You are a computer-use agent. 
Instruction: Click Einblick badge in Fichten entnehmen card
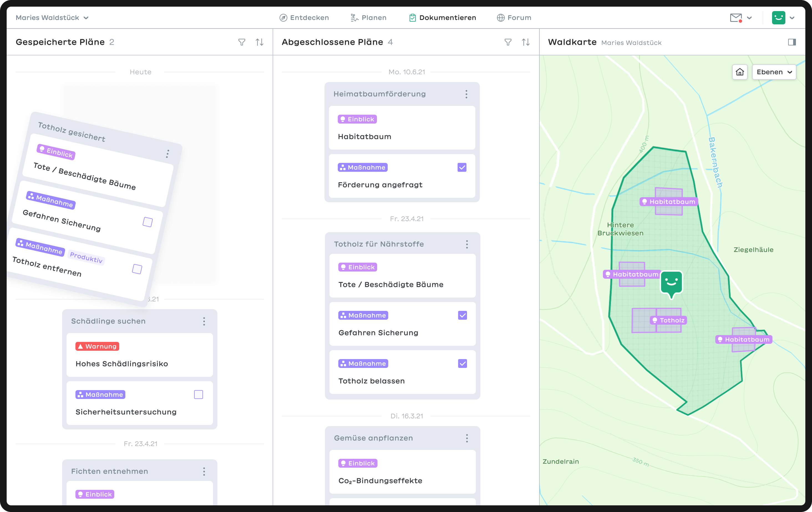click(x=95, y=495)
